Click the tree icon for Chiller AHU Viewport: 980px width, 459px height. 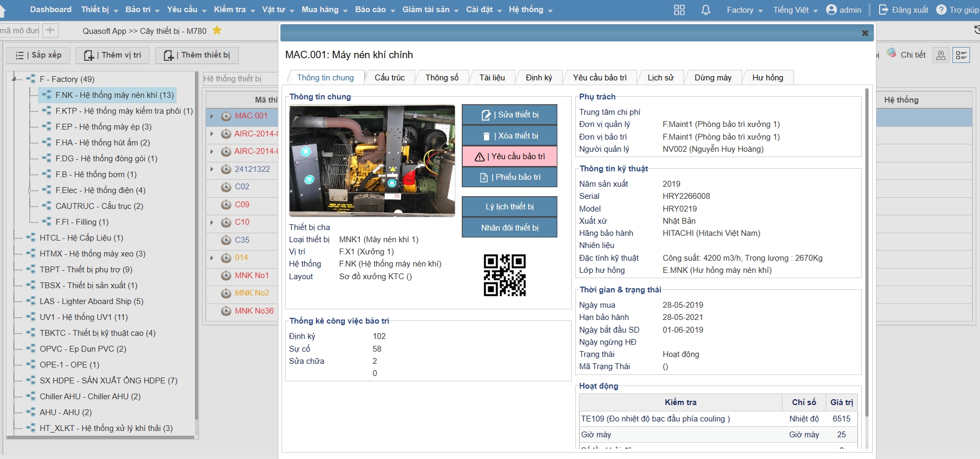pos(31,397)
